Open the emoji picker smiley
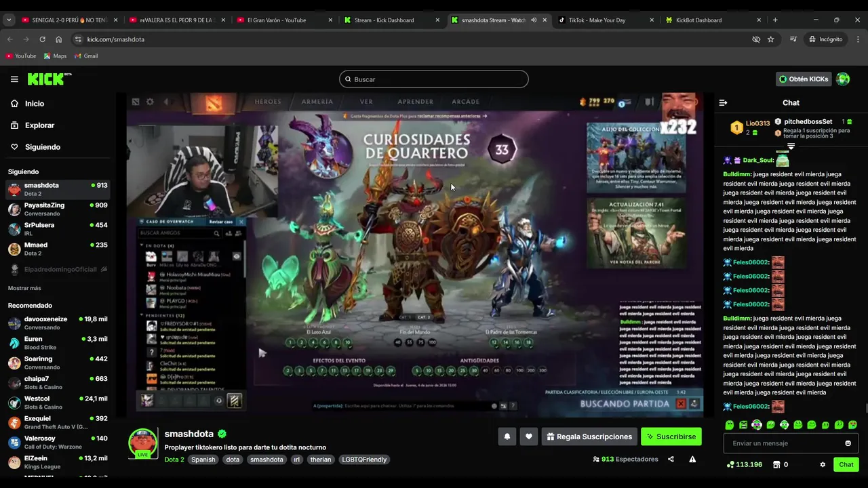This screenshot has height=488, width=868. (848, 443)
